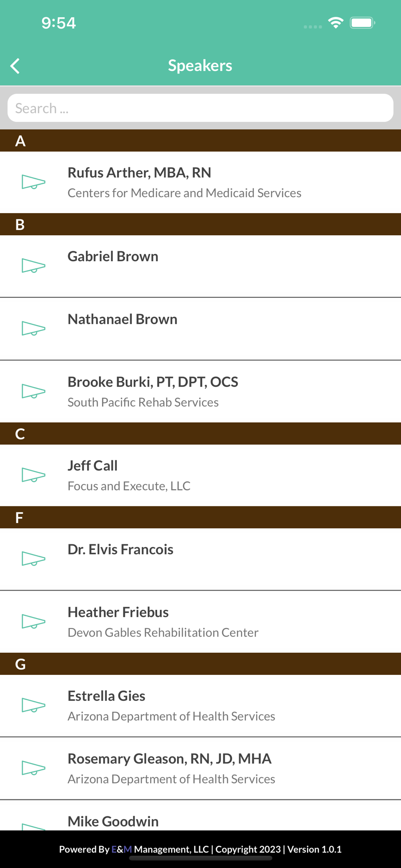Click Wi-Fi icon in status bar
Viewport: 401px width, 868px height.
(x=335, y=23)
